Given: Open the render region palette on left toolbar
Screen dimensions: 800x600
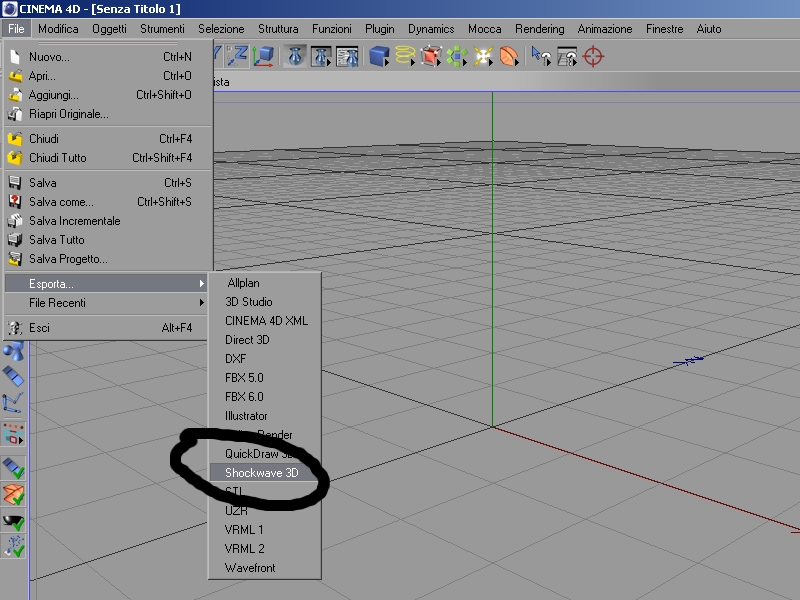Looking at the screenshot, I should 13,434.
